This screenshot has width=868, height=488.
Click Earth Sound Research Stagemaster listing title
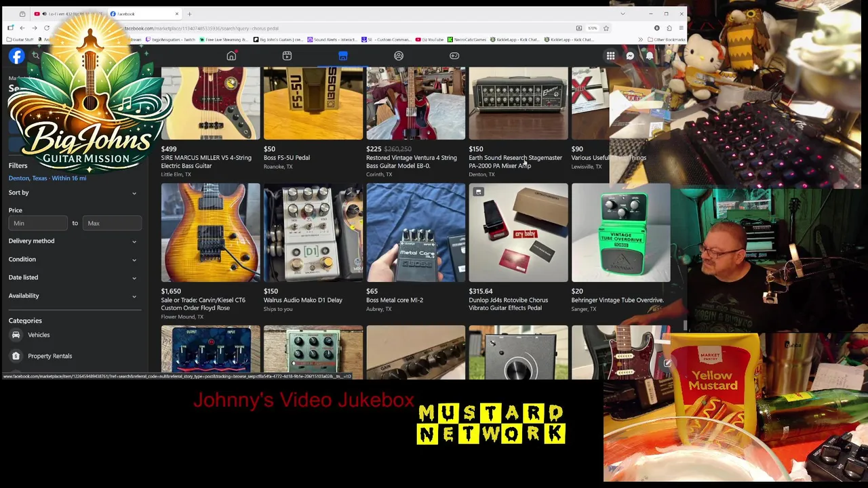click(515, 161)
